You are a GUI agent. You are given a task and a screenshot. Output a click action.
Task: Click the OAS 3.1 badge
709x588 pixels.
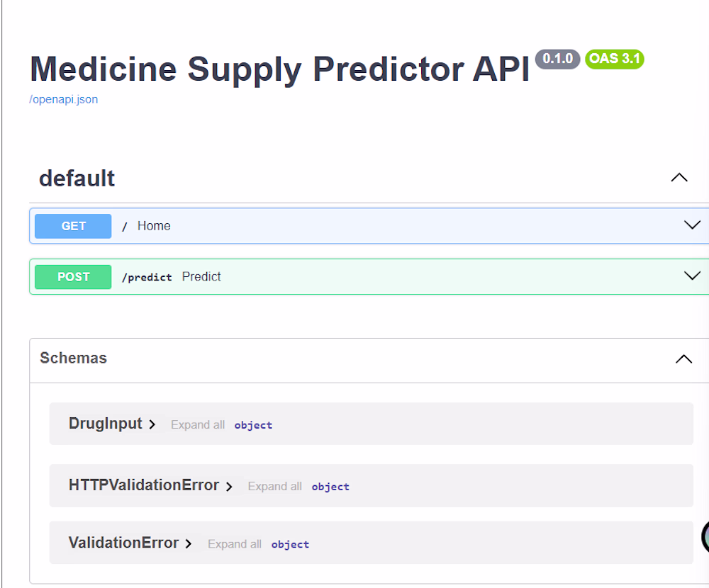click(x=614, y=59)
